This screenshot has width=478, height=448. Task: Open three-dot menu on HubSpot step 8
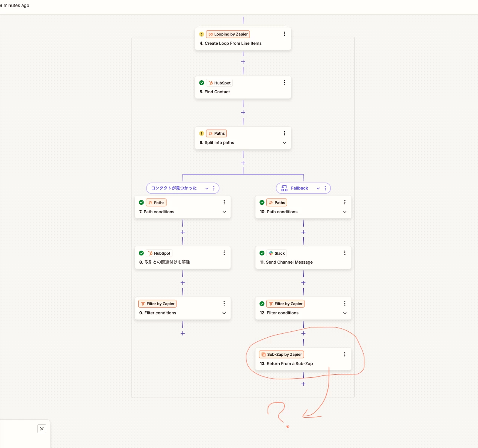coord(224,253)
